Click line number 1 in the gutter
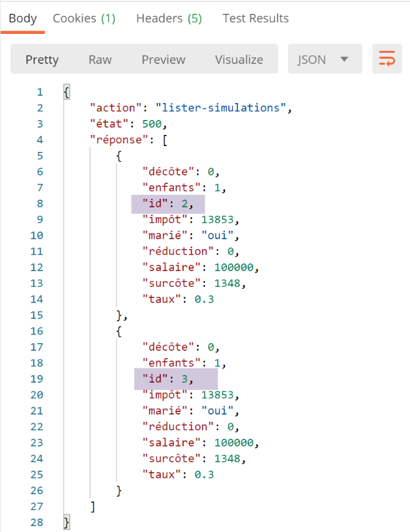 pos(39,92)
